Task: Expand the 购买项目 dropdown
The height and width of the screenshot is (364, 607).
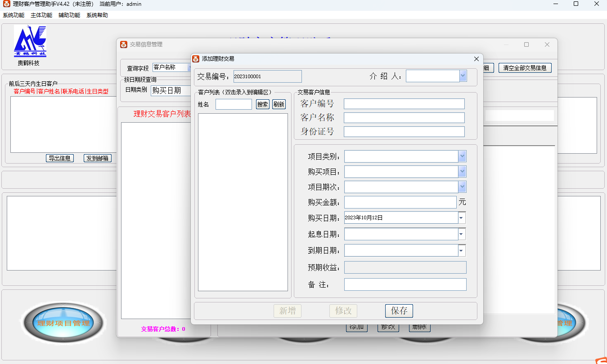Action: click(x=462, y=172)
